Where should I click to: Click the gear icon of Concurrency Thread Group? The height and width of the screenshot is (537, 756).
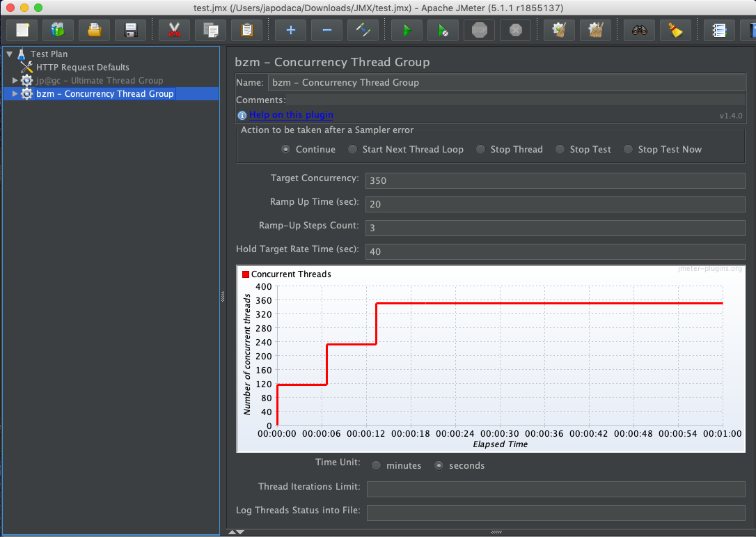pyautogui.click(x=27, y=93)
